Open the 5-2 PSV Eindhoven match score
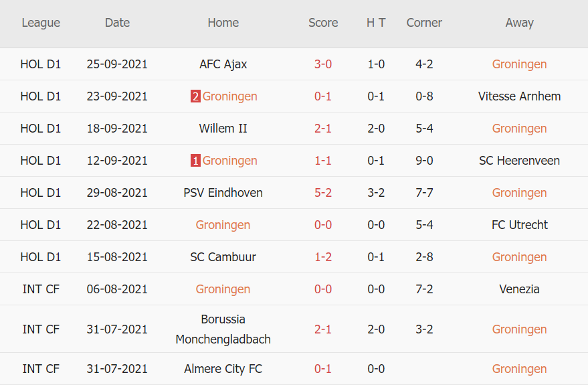The image size is (588, 385). tap(323, 193)
